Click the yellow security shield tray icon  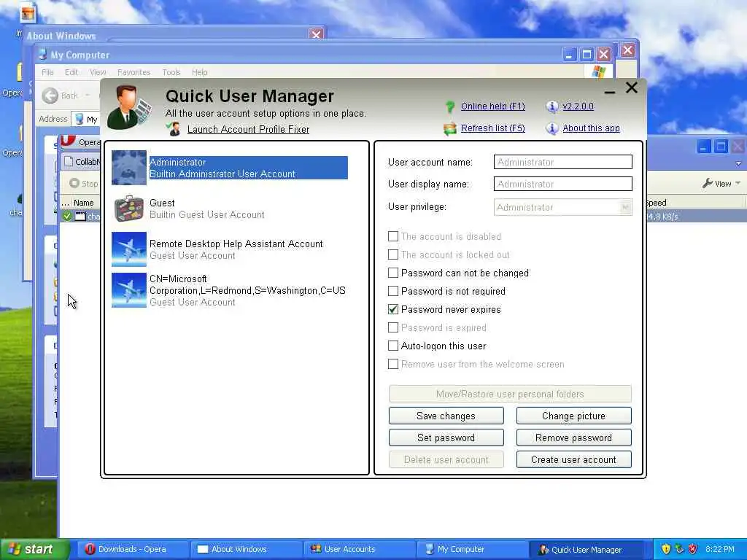(x=666, y=549)
